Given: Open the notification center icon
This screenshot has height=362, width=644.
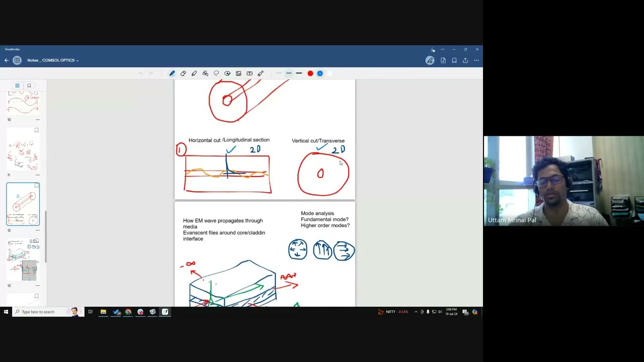Looking at the screenshot, I should coord(465,312).
